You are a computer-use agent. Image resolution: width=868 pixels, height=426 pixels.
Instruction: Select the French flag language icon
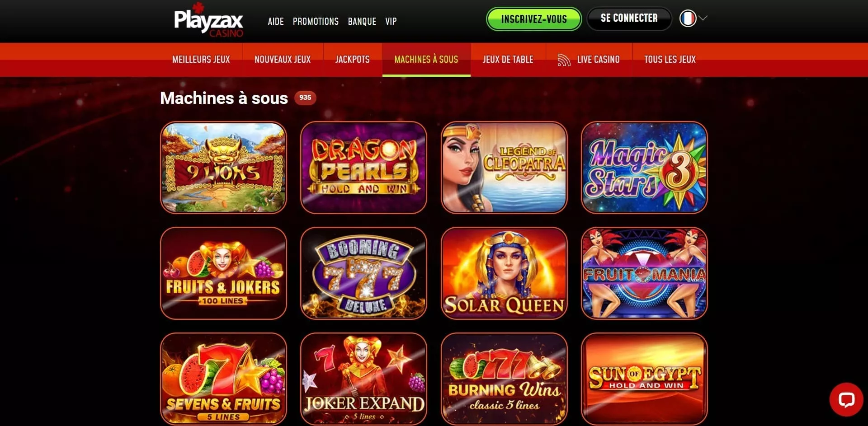pos(688,19)
